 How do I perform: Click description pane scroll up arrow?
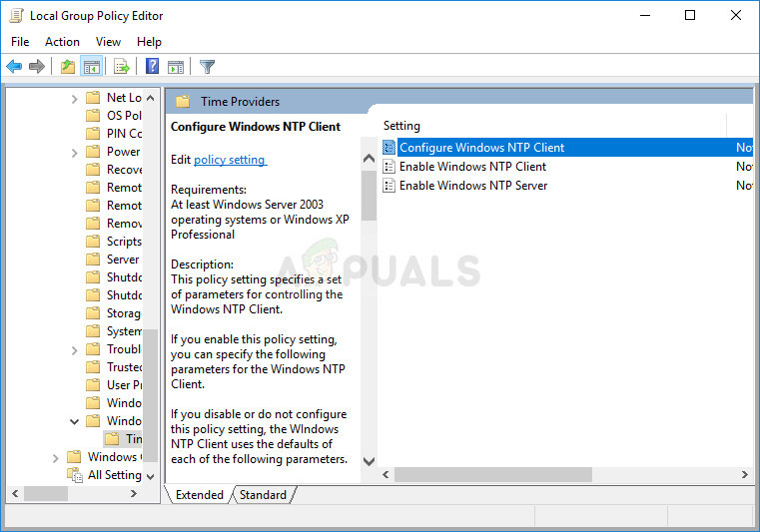(x=369, y=159)
